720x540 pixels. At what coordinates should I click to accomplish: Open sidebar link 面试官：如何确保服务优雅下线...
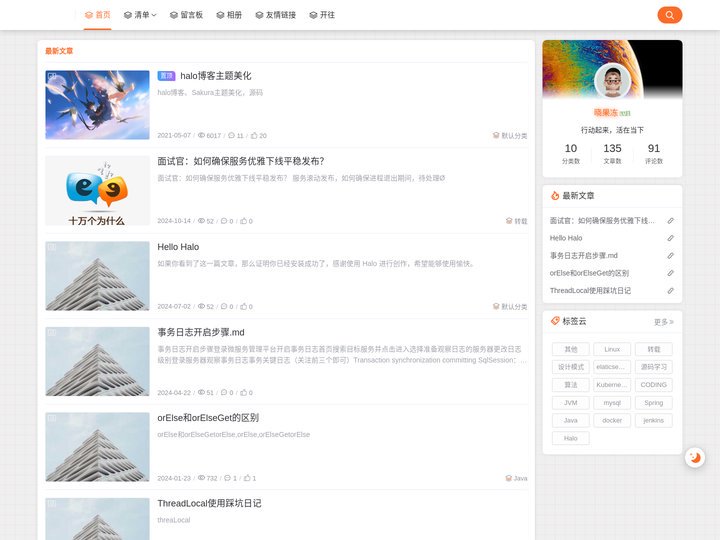[602, 221]
